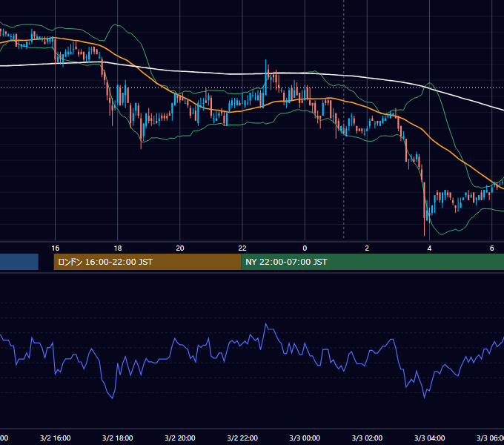Click the 0 hour label on price chart axis

coord(305,248)
